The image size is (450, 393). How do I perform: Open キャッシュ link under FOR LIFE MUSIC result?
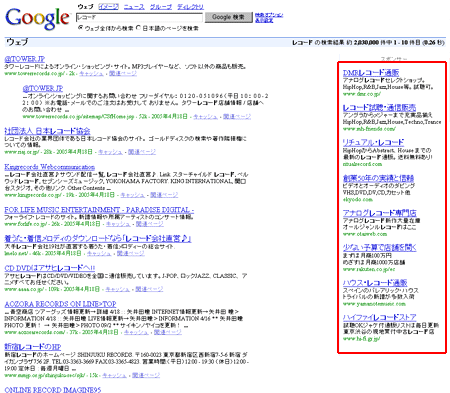point(118,224)
